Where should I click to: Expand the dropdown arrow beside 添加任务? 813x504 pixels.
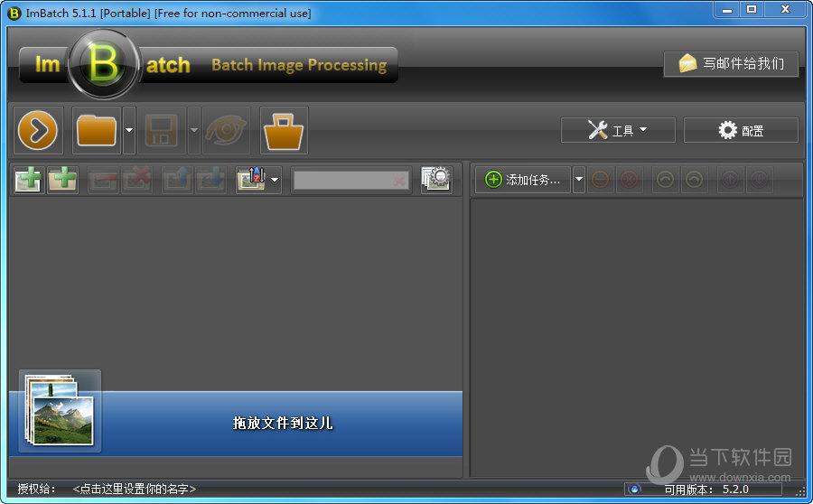[579, 180]
